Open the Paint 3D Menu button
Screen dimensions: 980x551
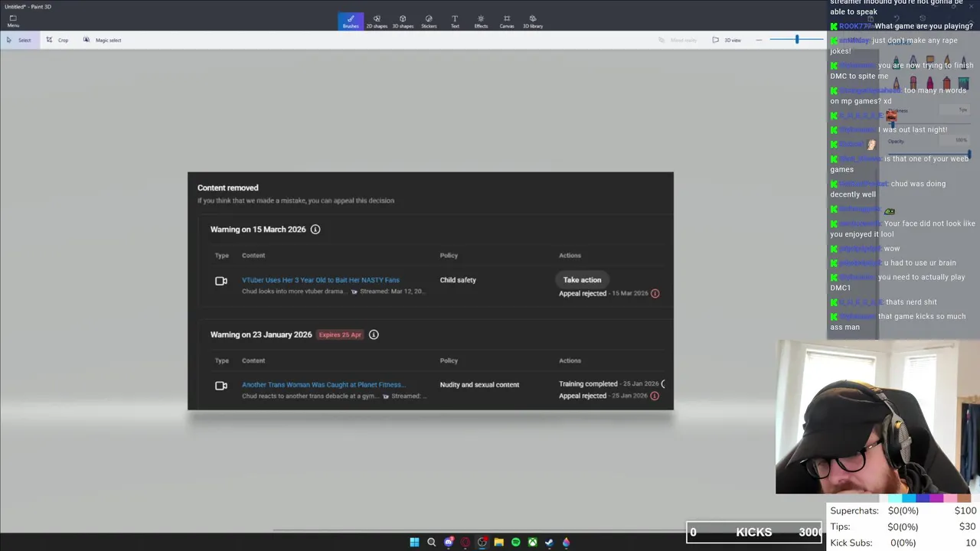(x=13, y=21)
